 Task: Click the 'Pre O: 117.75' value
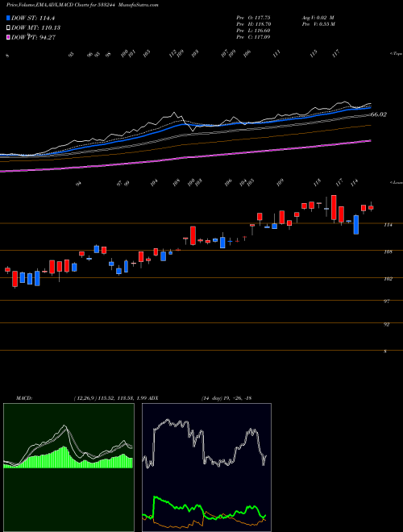[x=253, y=17]
